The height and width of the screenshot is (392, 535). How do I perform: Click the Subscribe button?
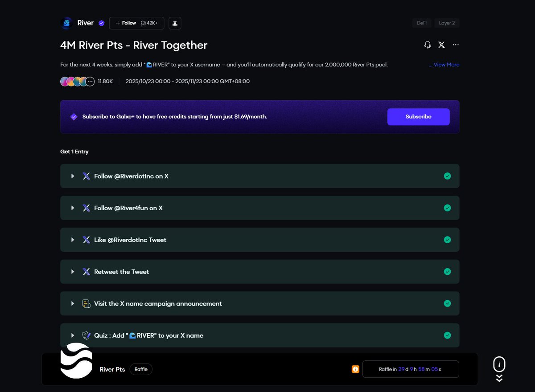(x=419, y=117)
